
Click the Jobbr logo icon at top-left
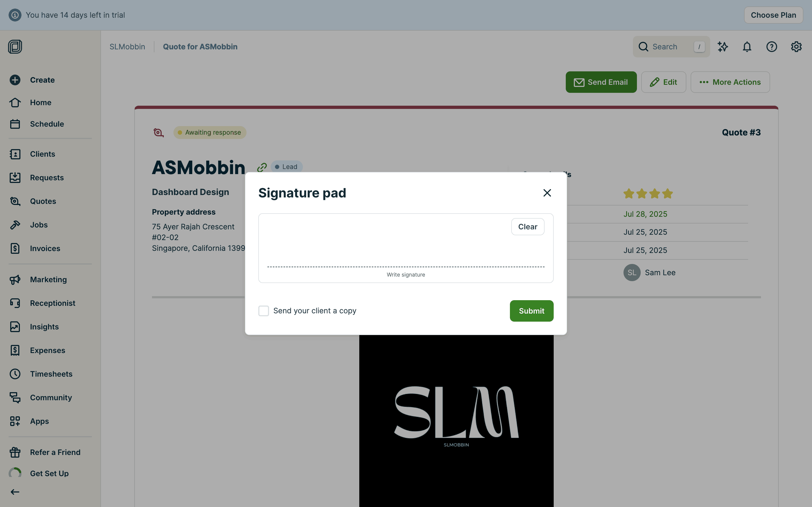[15, 47]
